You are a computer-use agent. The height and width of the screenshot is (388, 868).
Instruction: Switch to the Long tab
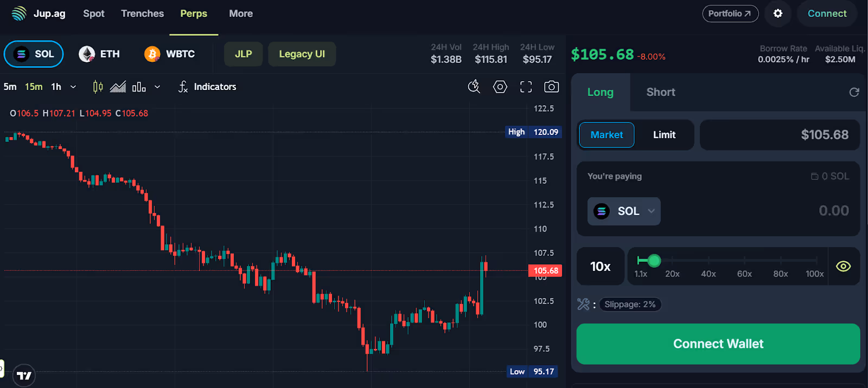(x=601, y=92)
